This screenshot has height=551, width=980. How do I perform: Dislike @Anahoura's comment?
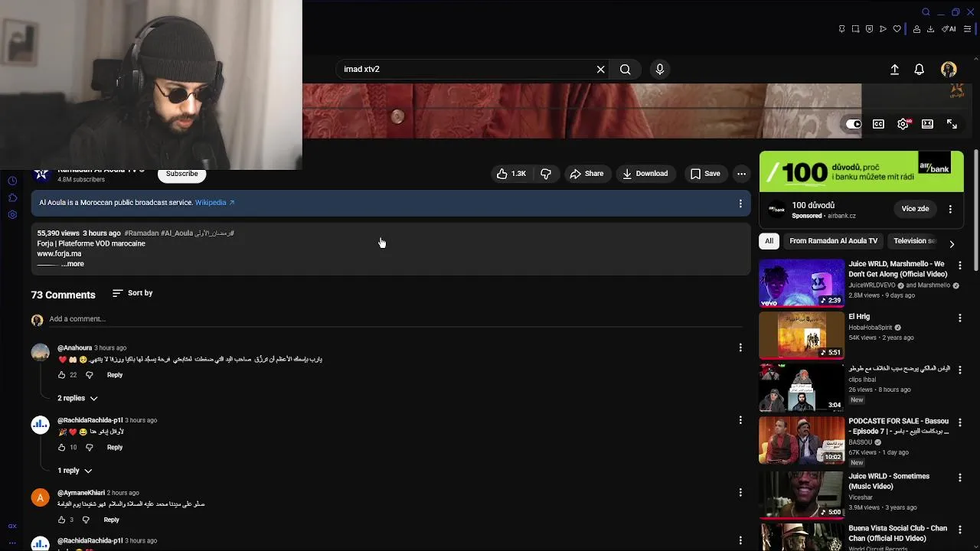click(89, 375)
